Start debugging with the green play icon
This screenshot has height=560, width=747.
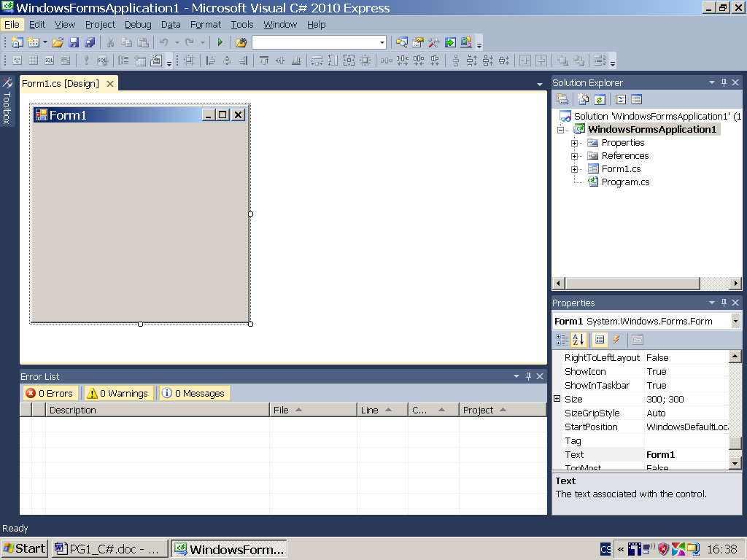click(220, 42)
